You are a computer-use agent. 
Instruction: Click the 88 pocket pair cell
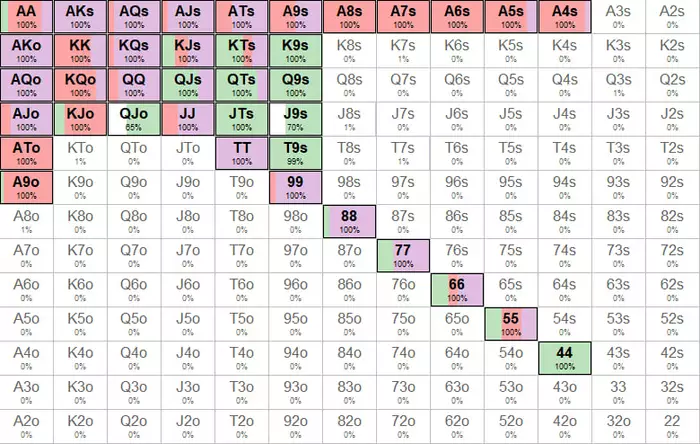click(349, 222)
